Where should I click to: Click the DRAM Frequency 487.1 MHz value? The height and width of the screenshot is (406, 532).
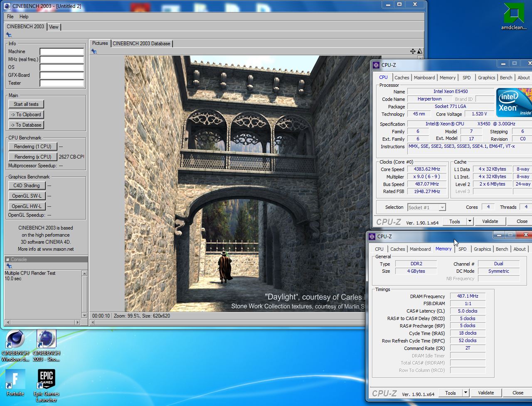pos(468,296)
